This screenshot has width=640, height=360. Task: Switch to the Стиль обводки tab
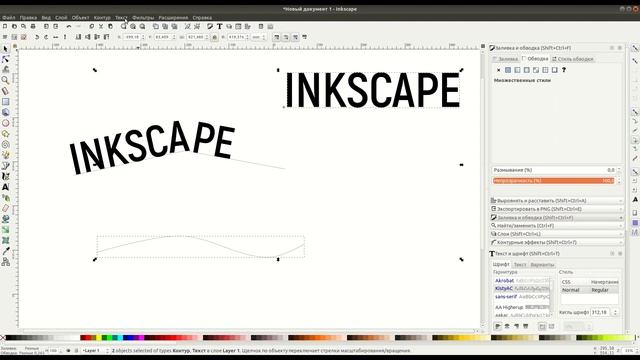[x=573, y=59]
